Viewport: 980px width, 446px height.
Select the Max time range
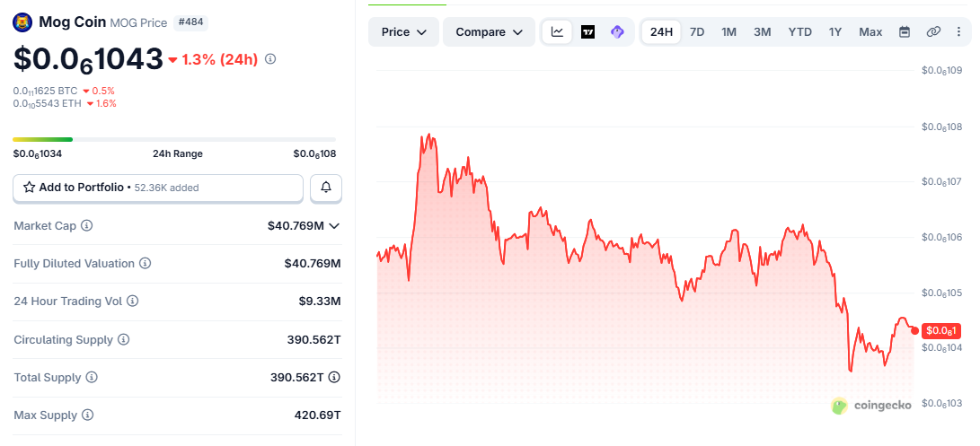coord(870,32)
